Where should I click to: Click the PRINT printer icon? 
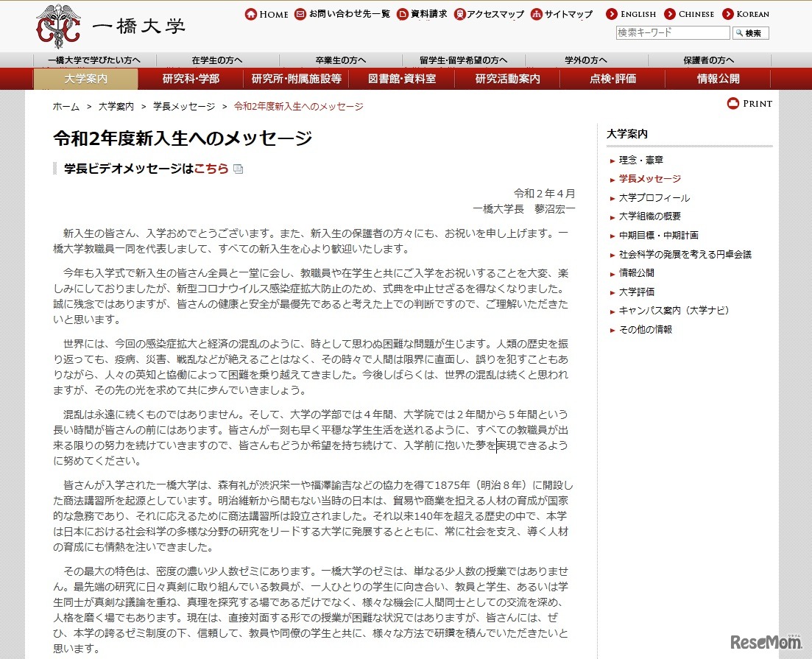tap(733, 104)
